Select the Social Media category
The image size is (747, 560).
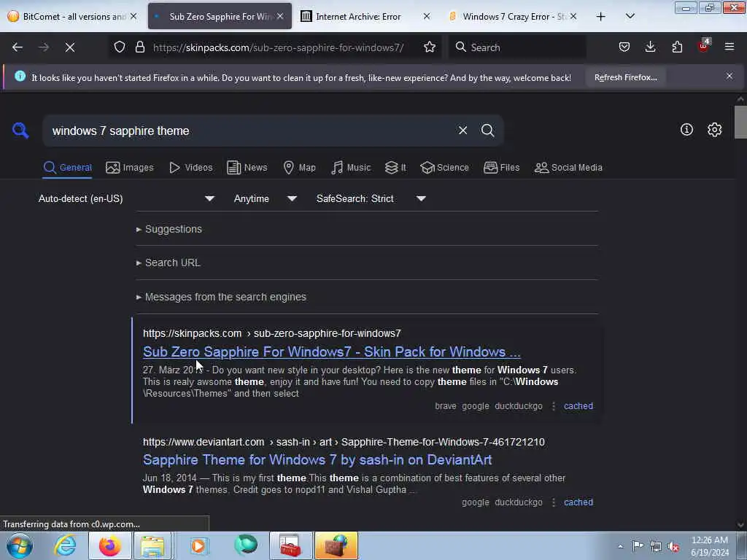pos(568,168)
